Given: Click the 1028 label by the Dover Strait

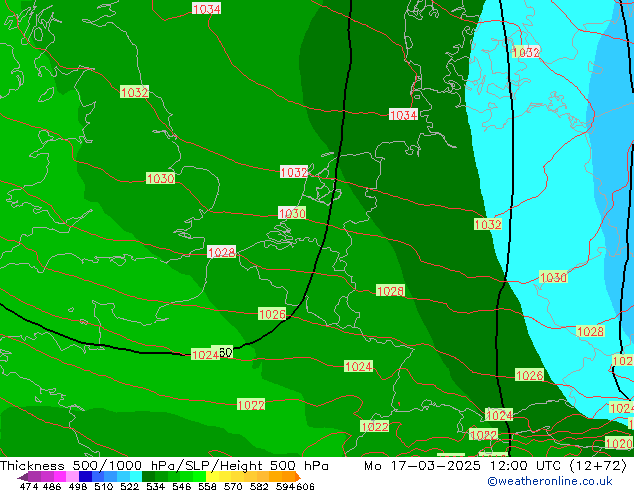Looking at the screenshot, I should [x=221, y=252].
